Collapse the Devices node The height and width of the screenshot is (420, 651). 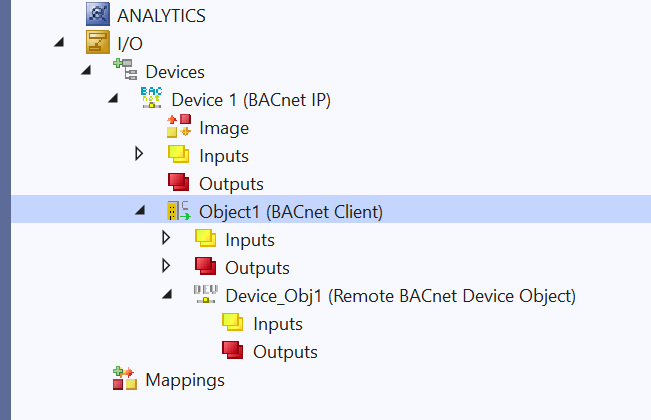pos(86,70)
